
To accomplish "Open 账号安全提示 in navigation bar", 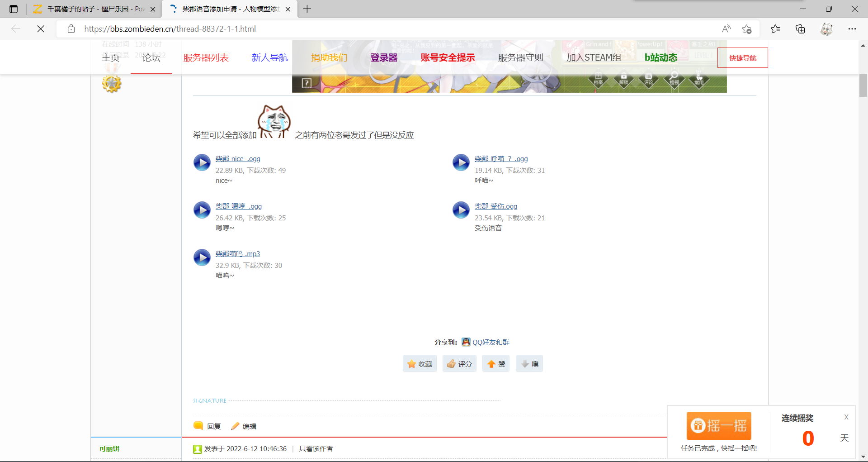I will click(448, 57).
